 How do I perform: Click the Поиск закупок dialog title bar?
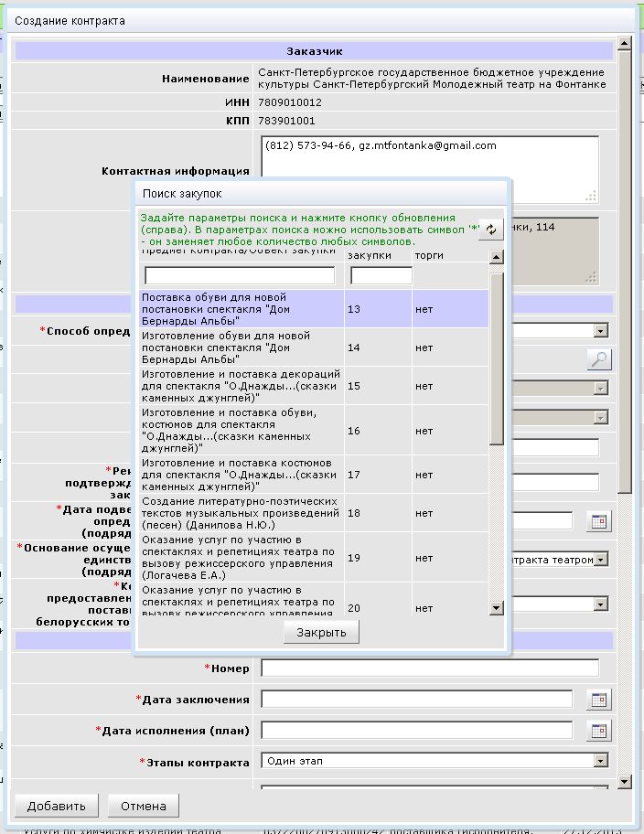click(321, 194)
